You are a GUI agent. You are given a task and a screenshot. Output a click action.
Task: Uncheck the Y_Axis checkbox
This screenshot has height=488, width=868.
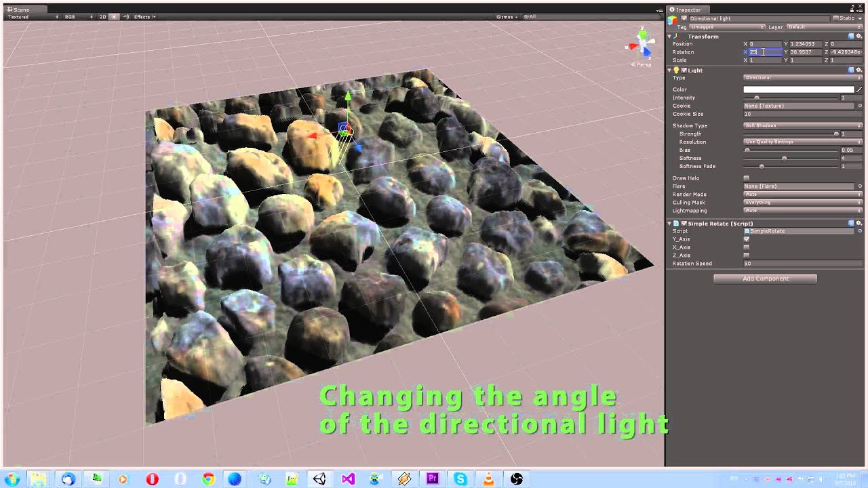[747, 239]
